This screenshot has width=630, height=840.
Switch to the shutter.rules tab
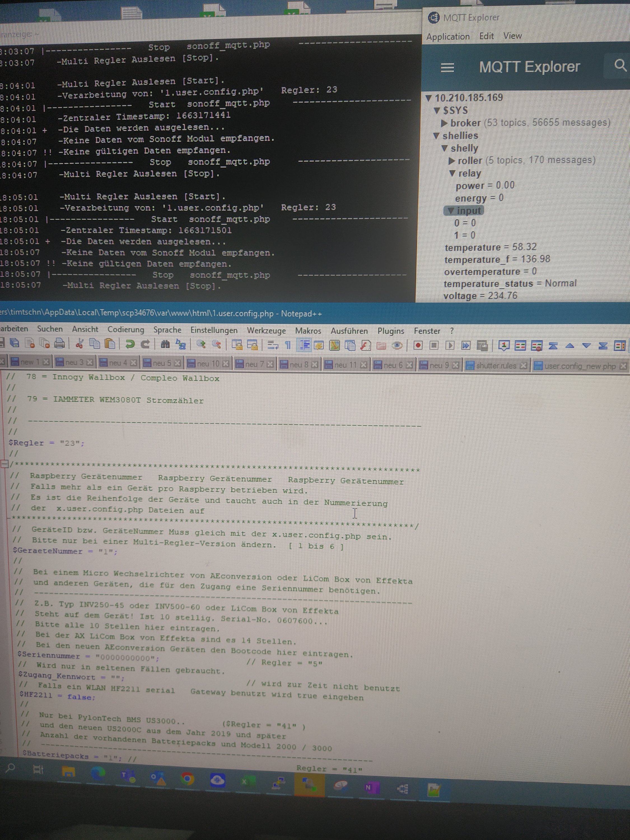[496, 365]
